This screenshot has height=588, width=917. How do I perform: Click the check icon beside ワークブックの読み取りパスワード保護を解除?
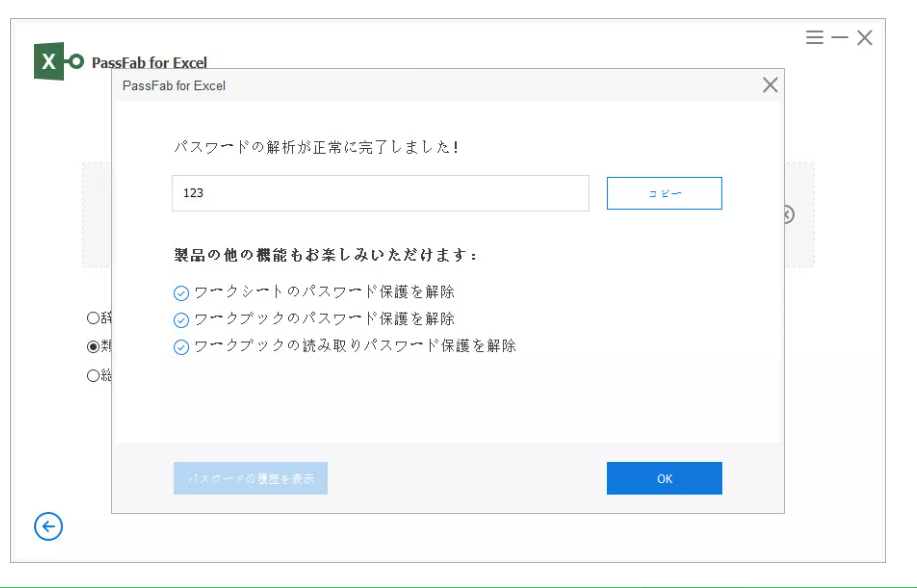click(x=181, y=347)
